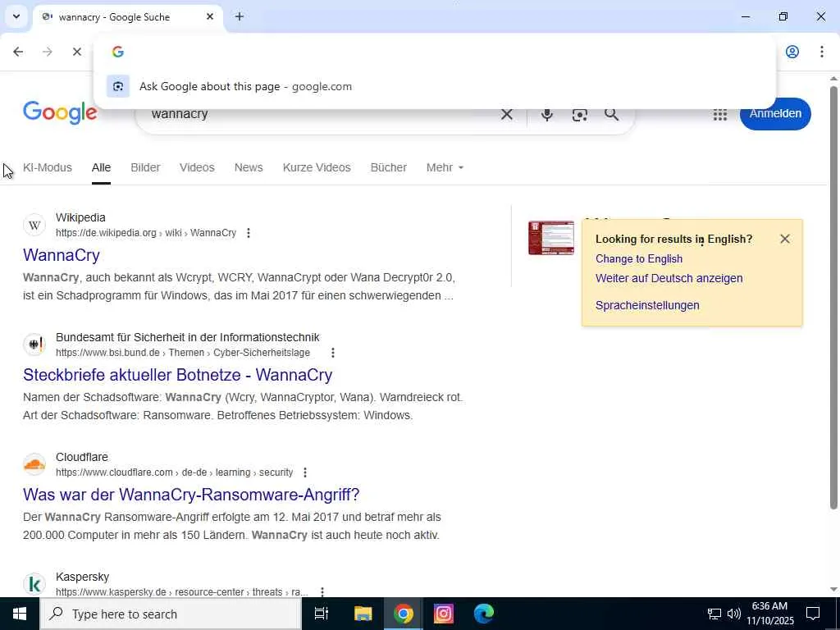Viewport: 840px width, 630px height.
Task: Open the Chrome profile icon
Action: tap(792, 52)
